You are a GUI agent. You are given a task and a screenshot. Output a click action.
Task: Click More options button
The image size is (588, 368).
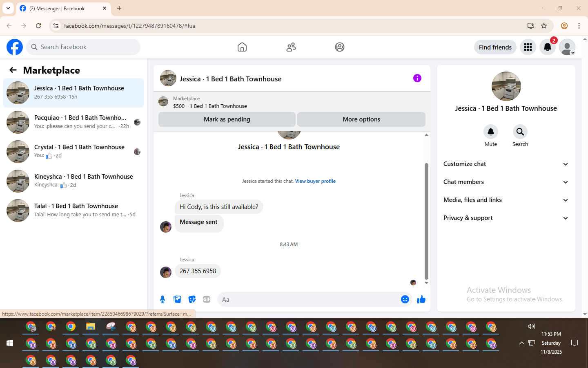(x=361, y=119)
